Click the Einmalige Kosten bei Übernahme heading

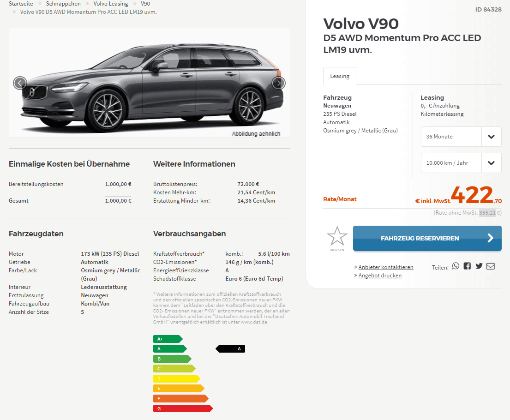pos(69,164)
